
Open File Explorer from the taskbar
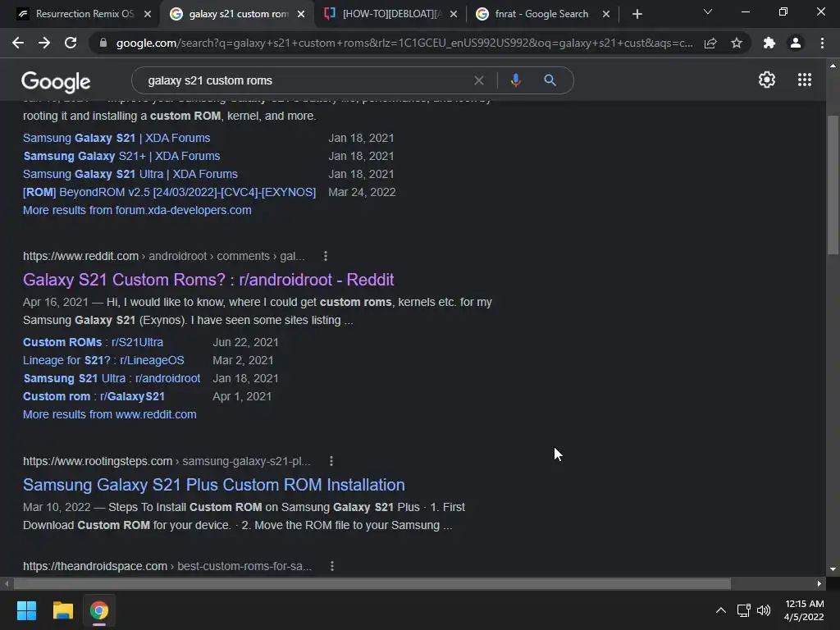tap(62, 610)
